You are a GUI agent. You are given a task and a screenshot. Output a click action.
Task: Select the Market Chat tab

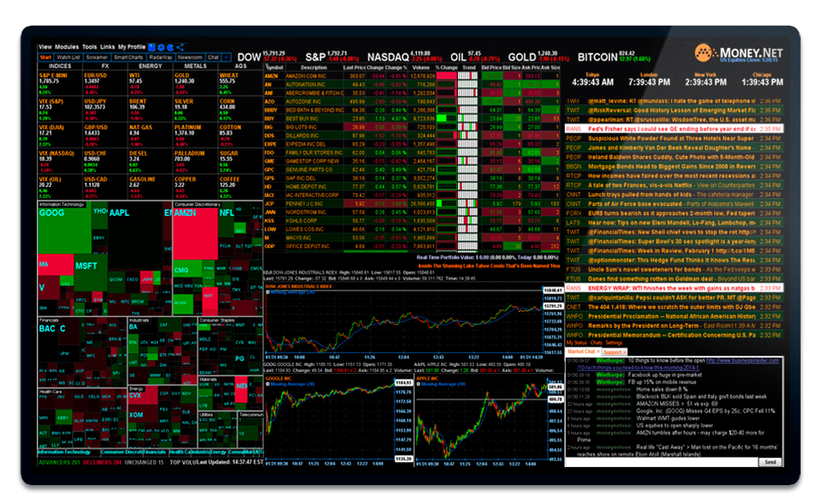[581, 351]
